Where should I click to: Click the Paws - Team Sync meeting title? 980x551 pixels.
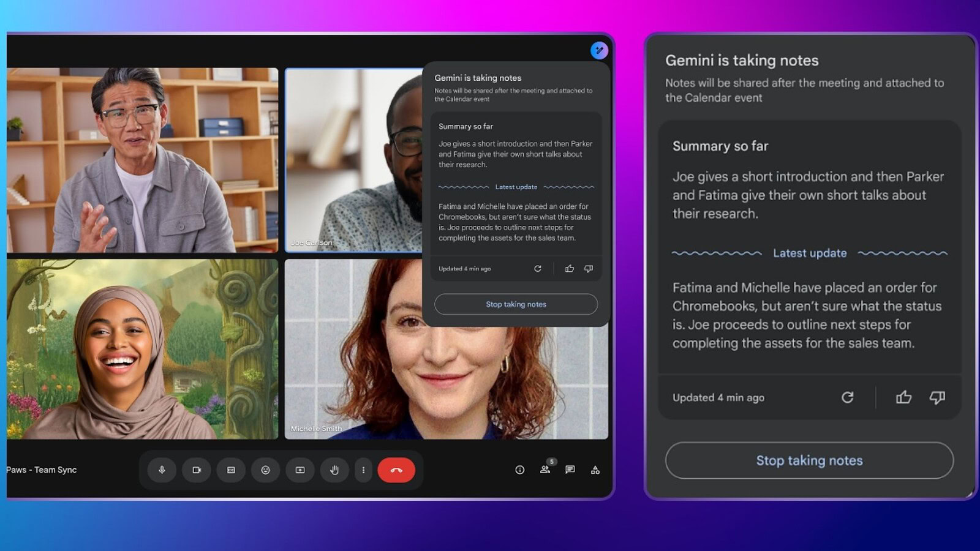coord(42,470)
